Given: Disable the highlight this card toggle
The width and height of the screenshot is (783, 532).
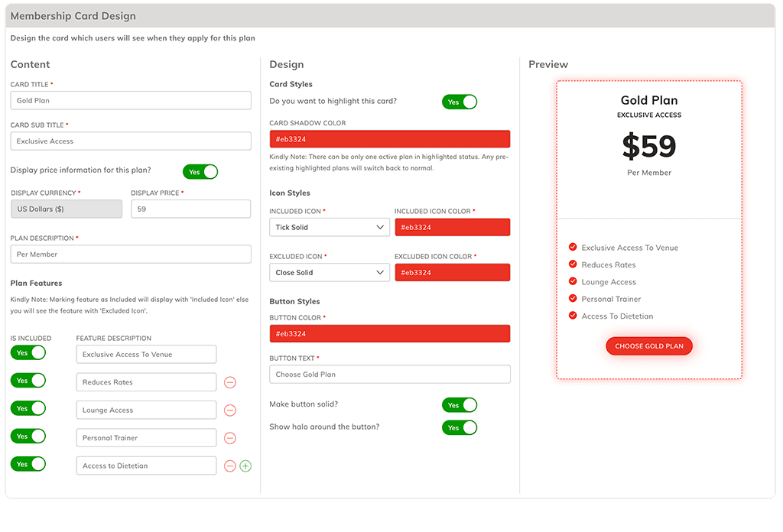Looking at the screenshot, I should (x=459, y=102).
